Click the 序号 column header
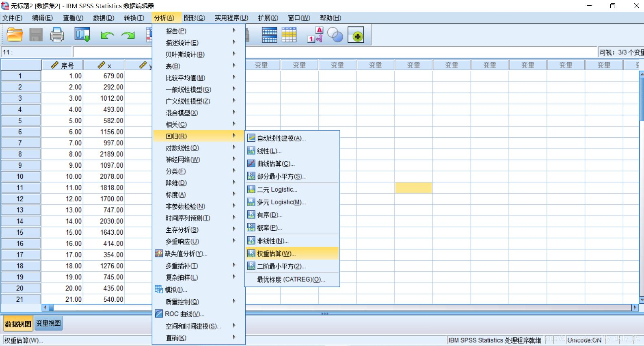Screen dimensions: 644x346 (63, 65)
